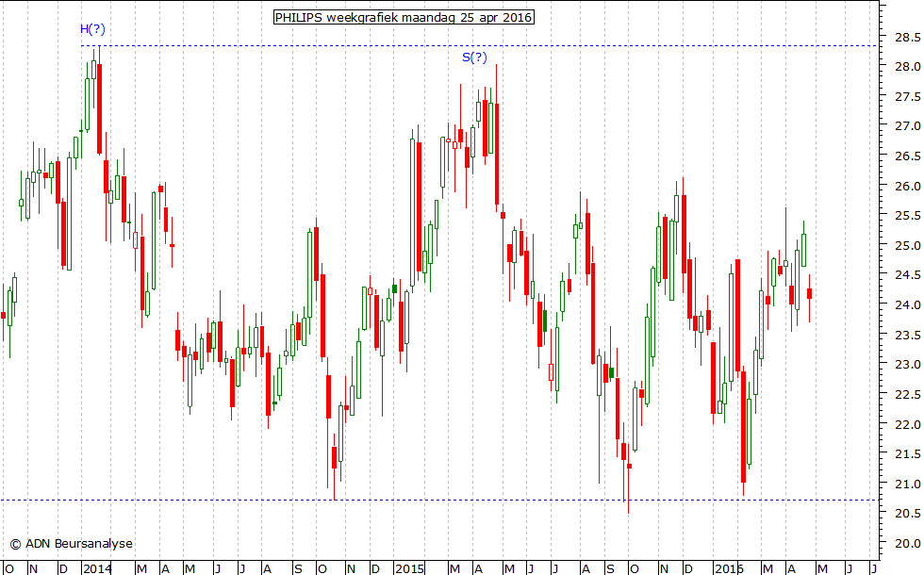Image resolution: width=924 pixels, height=575 pixels.
Task: Select the 24.0 price axis label
Action: pyautogui.click(x=907, y=305)
